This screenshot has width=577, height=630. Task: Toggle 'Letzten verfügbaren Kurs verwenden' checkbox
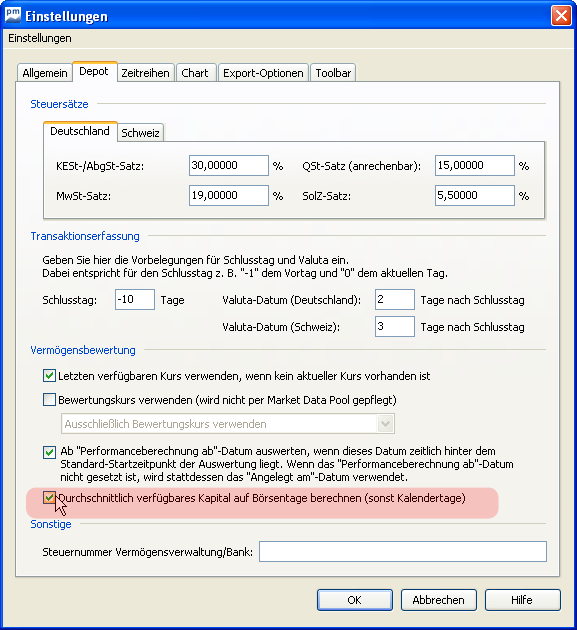(x=49, y=376)
